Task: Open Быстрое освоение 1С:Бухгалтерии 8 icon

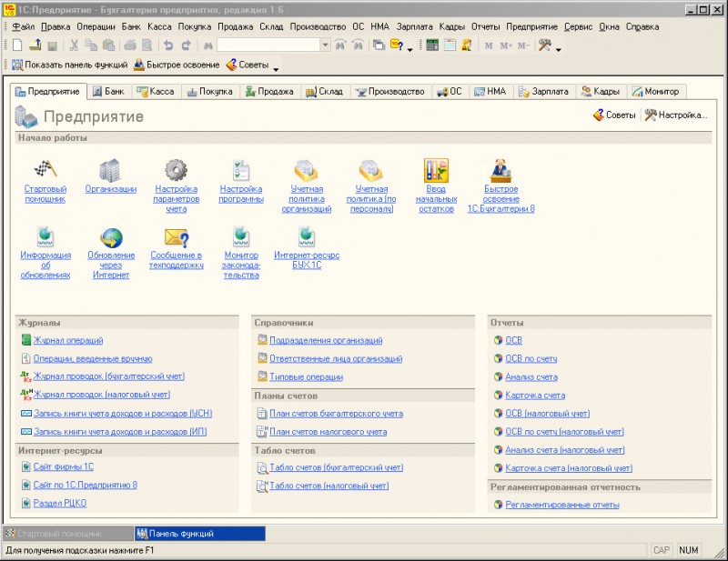Action: pos(501,170)
